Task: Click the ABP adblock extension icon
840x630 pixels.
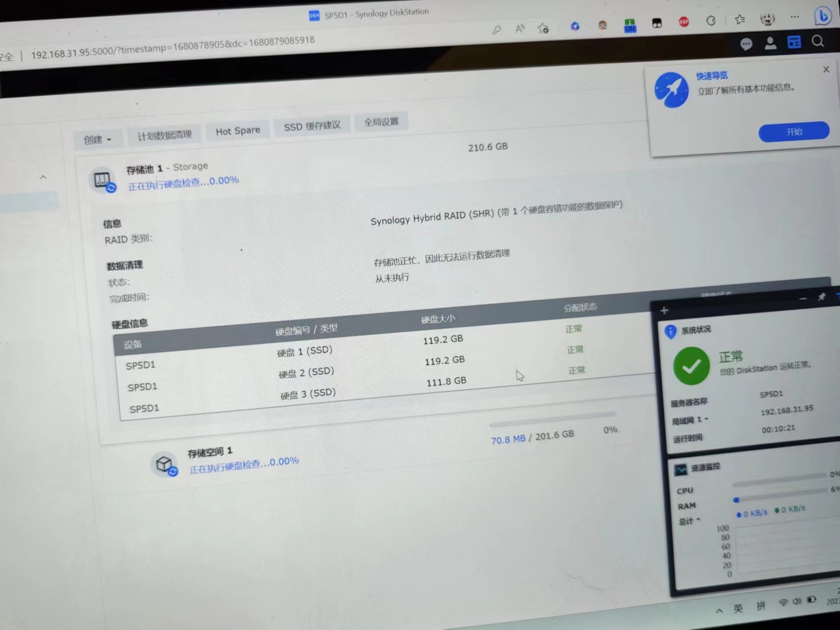Action: point(683,22)
